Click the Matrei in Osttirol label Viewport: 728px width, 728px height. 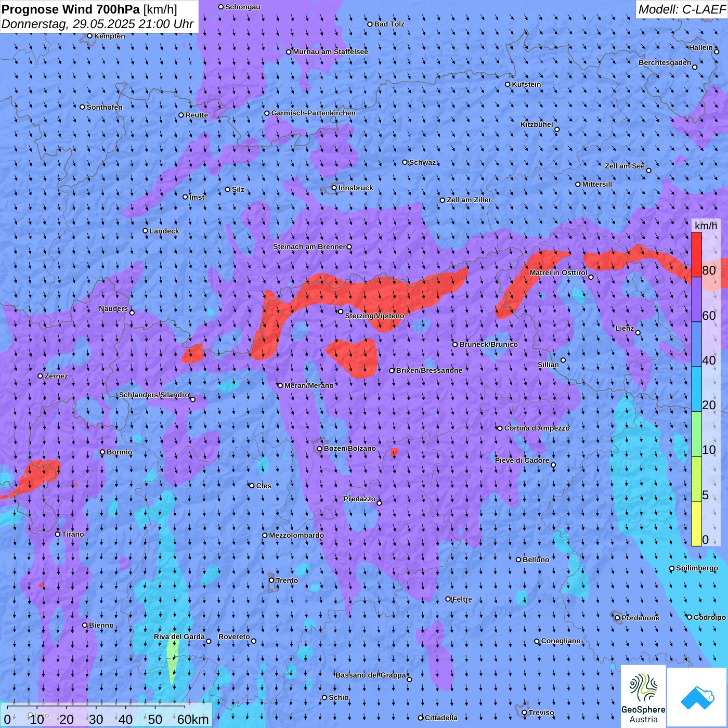pos(558,272)
